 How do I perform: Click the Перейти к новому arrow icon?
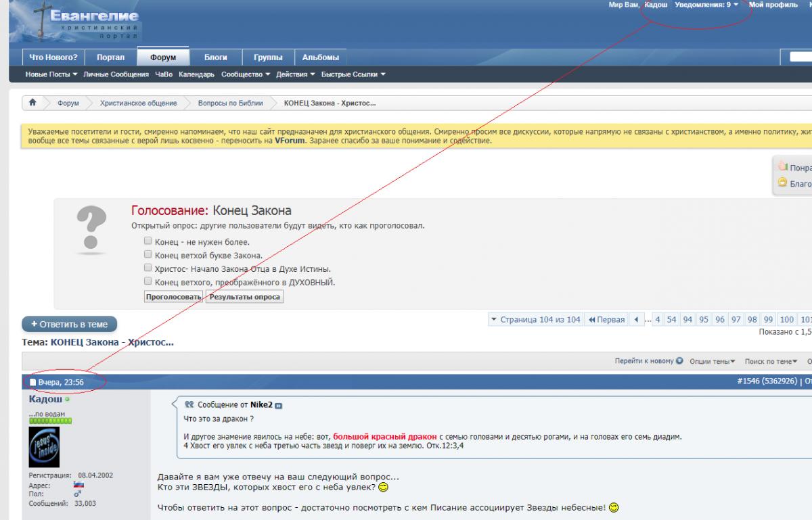pyautogui.click(x=679, y=361)
